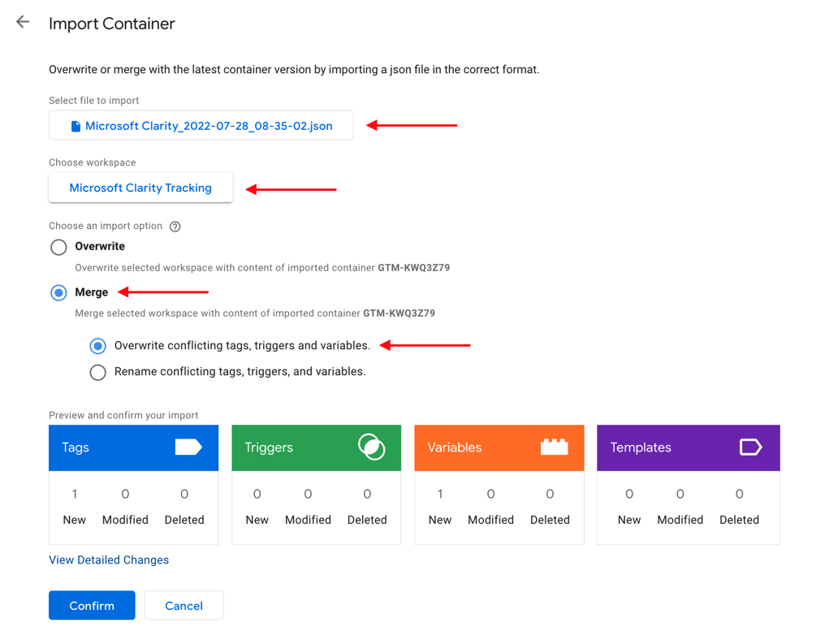Click Variables Deleted count
This screenshot has width=838, height=644.
point(550,494)
